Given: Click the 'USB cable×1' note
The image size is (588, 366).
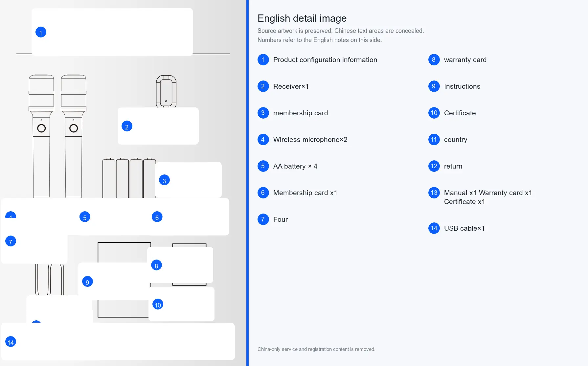Looking at the screenshot, I should [464, 228].
